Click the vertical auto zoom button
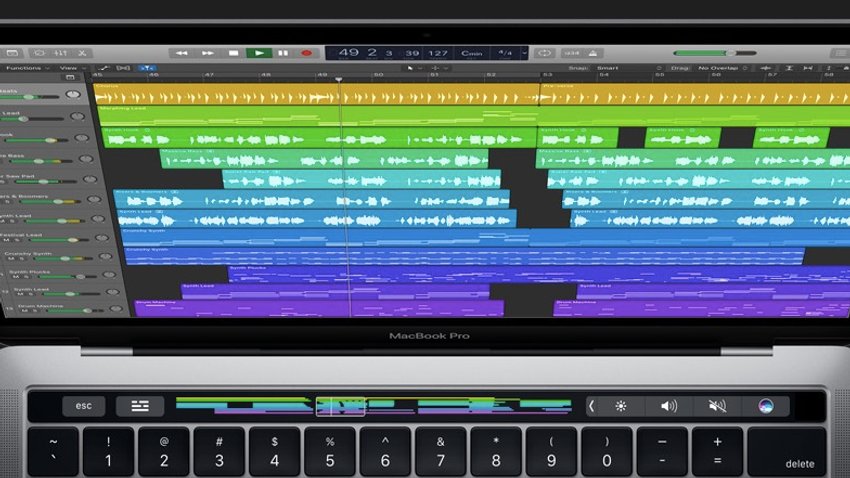The width and height of the screenshot is (850, 478). pyautogui.click(x=789, y=68)
